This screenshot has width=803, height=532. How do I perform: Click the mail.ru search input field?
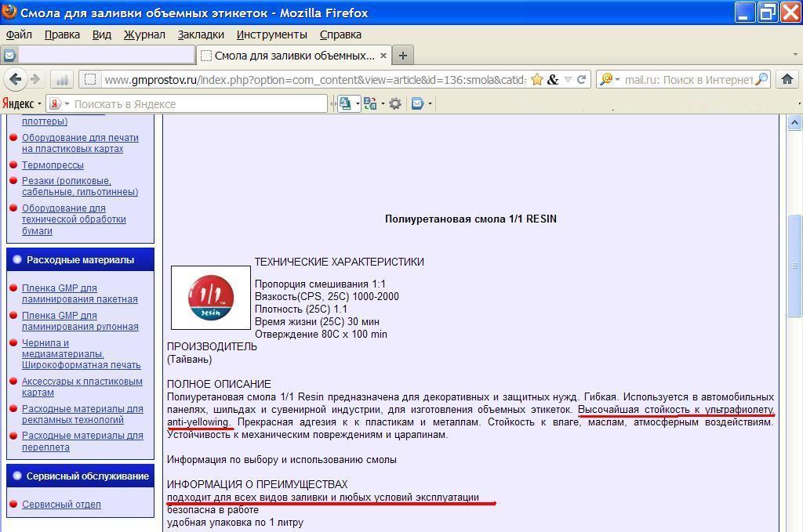point(689,80)
